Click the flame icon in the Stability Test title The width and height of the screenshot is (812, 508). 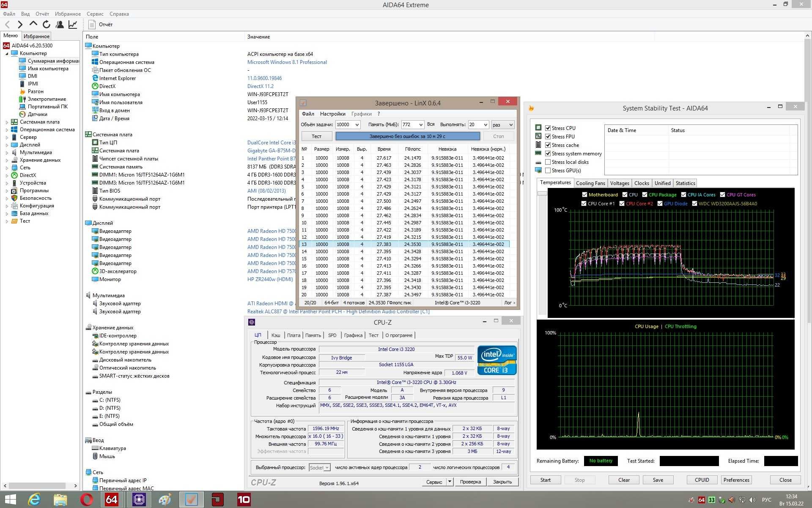532,108
